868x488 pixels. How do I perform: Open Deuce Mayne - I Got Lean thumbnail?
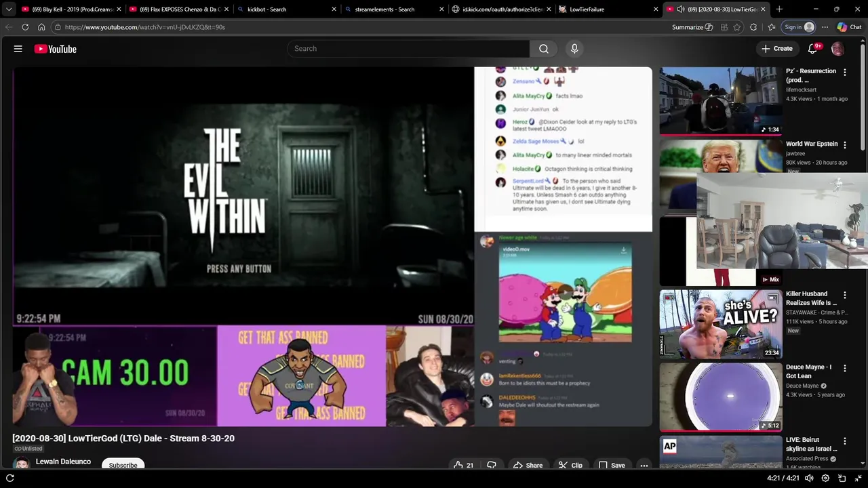click(x=720, y=396)
